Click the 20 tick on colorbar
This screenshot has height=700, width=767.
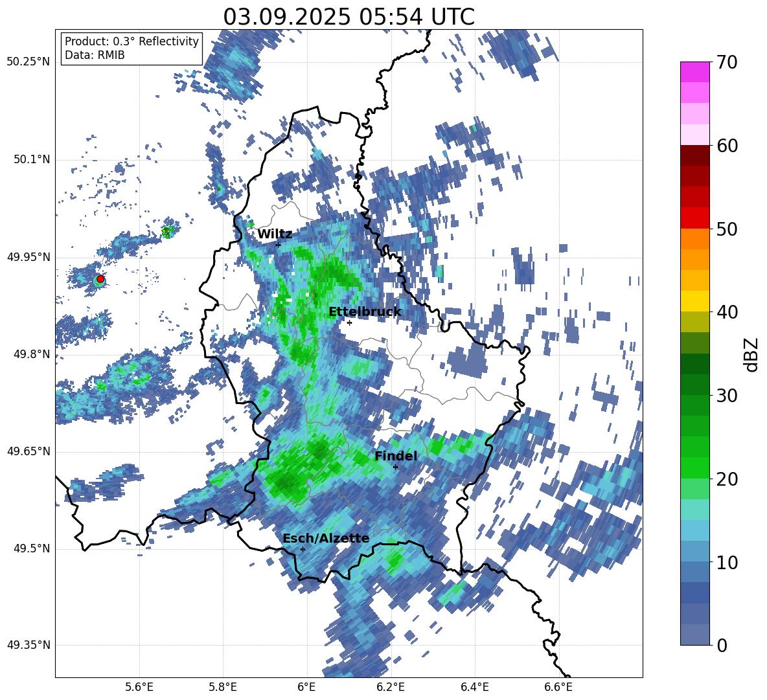[x=727, y=479]
